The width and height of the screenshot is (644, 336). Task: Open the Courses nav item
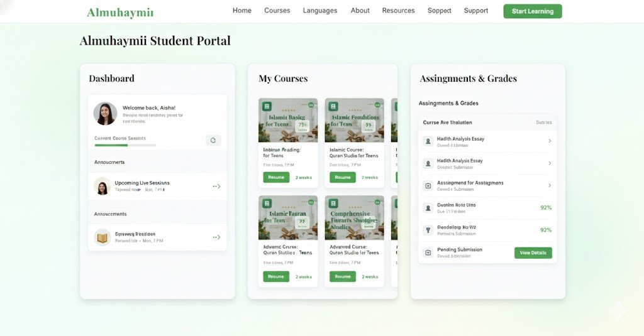[277, 11]
